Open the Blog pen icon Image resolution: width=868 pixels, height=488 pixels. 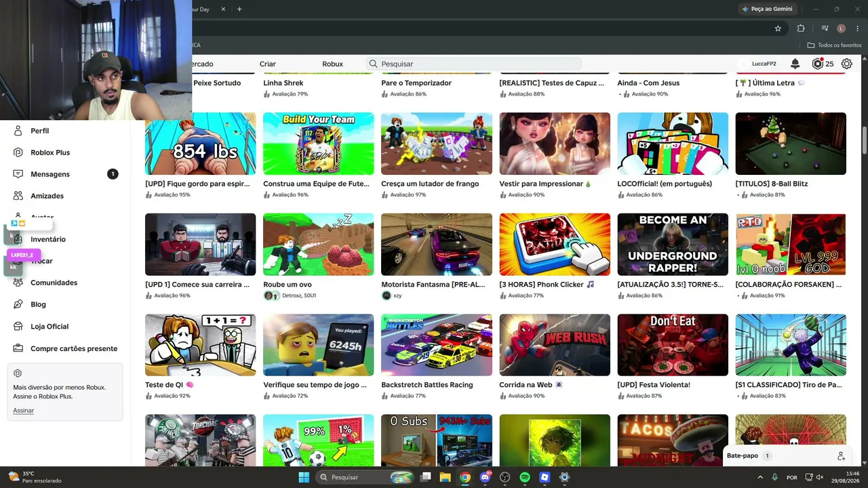point(18,304)
